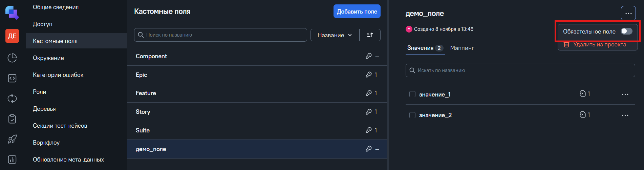Click the значение_1 value name

[x=435, y=94]
